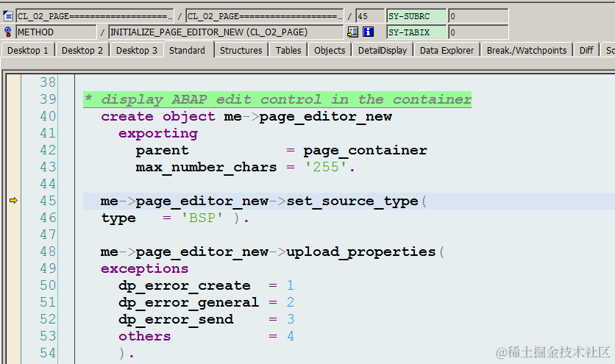
Task: Open the DetailDisplay tab
Action: tap(383, 50)
